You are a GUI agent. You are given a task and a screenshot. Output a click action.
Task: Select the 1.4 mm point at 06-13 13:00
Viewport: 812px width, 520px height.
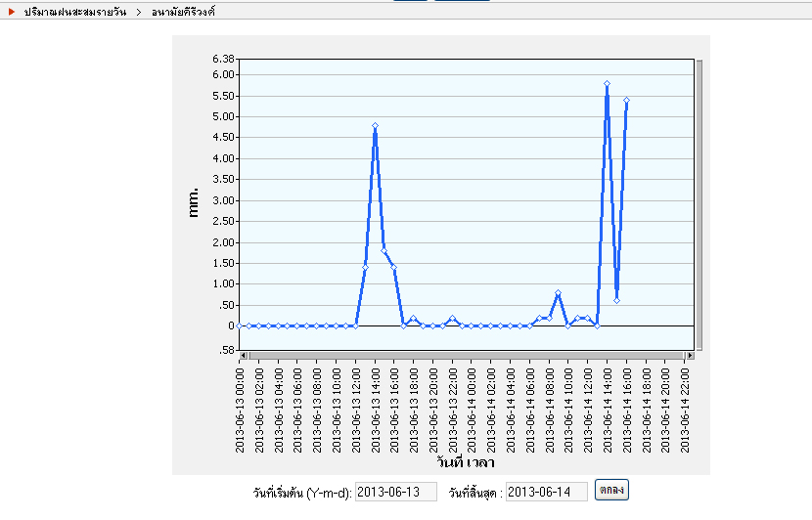pos(365,267)
